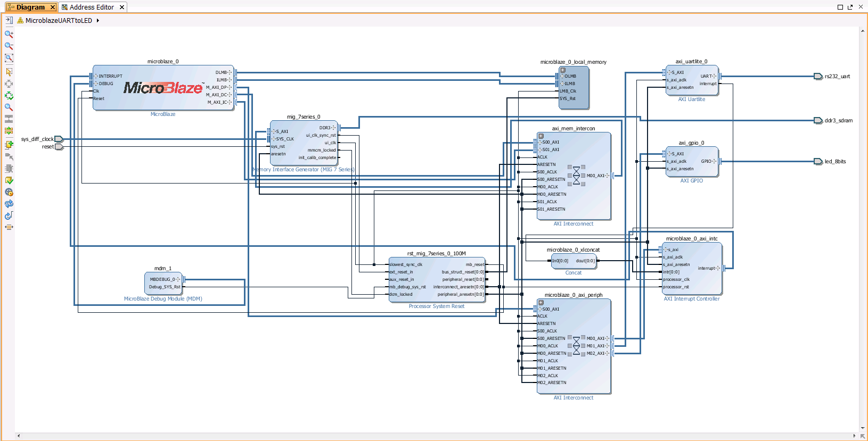Click the 'interrupt' pin on axi_uartlite_0

708,84
